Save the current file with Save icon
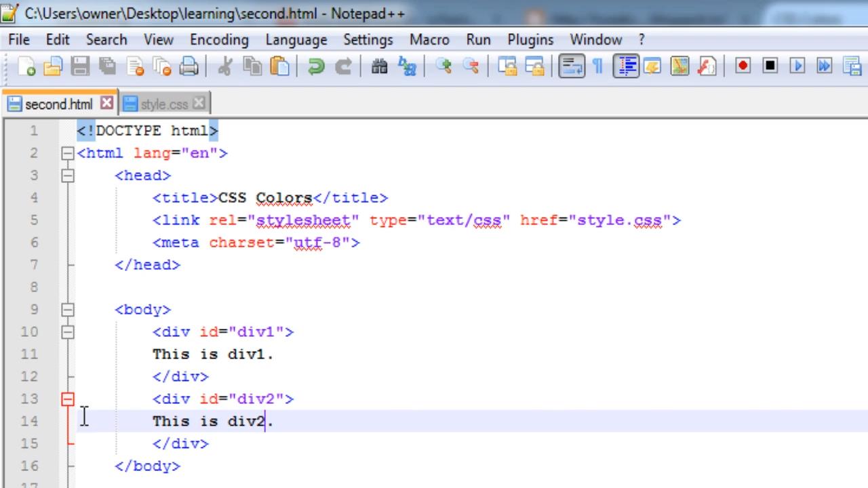The height and width of the screenshot is (488, 868). pyautogui.click(x=80, y=66)
